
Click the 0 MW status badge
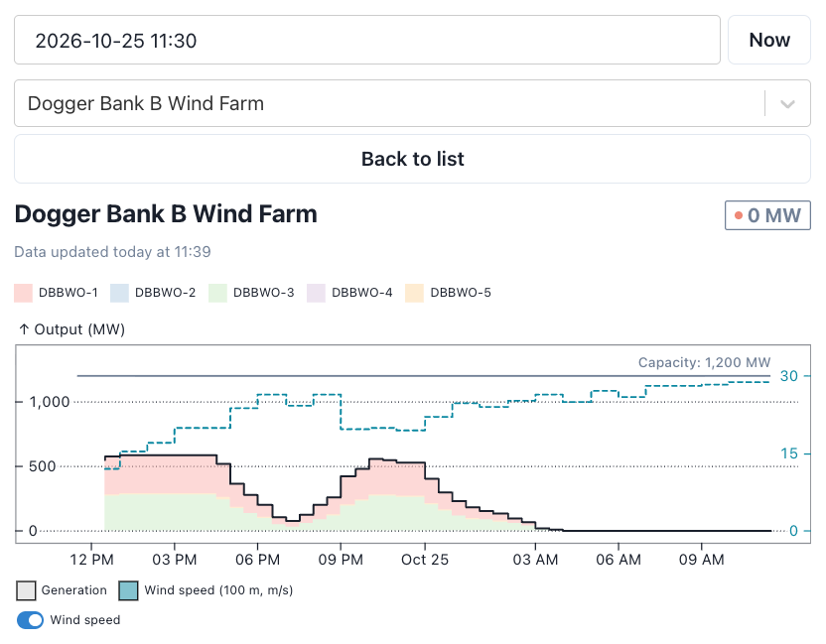pos(767,215)
